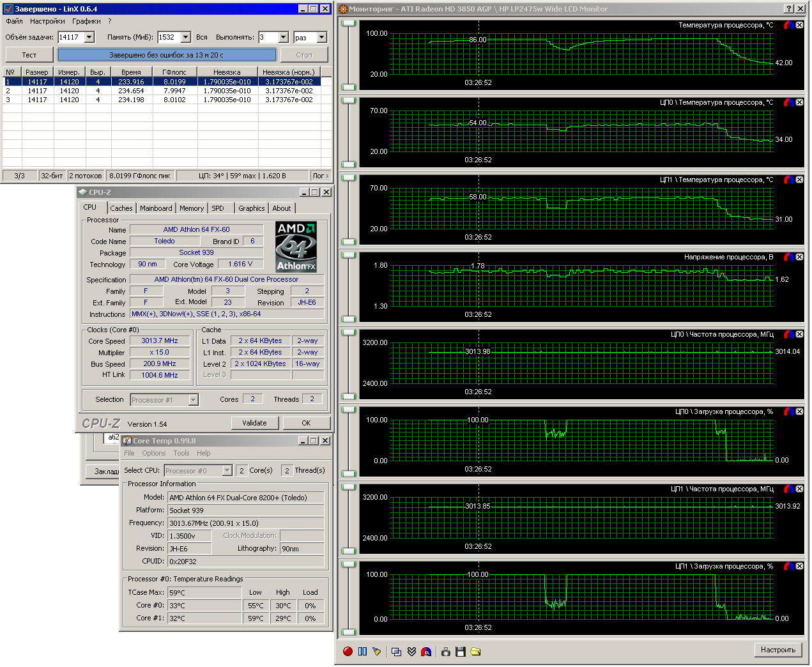Screen dimensions: 812x667
Task: Switch to the Graphics tab in CPU-Z
Action: pos(252,208)
